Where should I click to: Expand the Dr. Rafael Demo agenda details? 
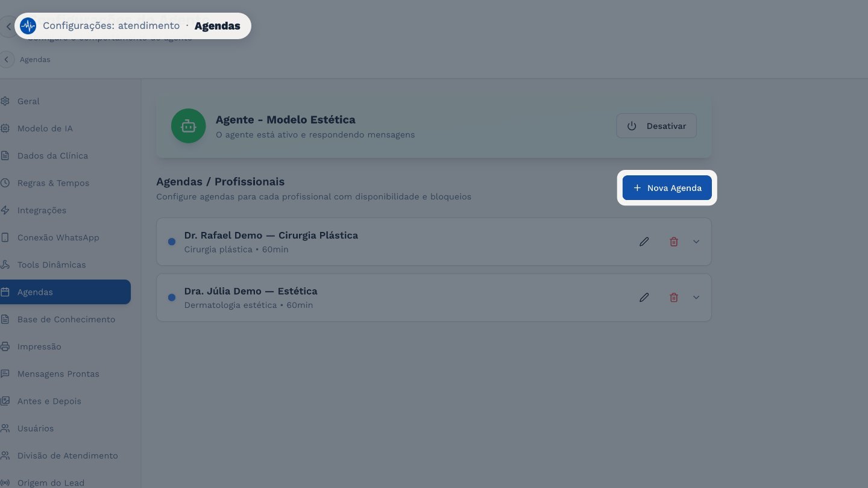[x=696, y=242]
